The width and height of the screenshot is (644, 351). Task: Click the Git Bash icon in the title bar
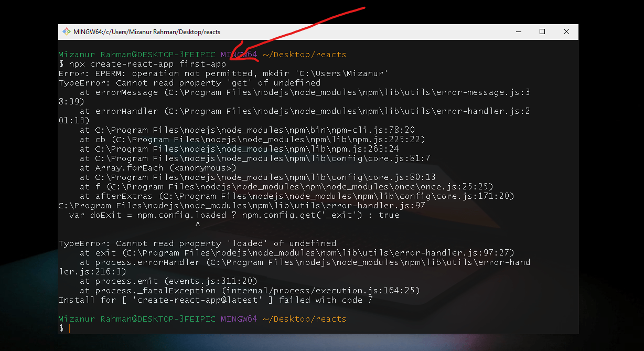(67, 31)
